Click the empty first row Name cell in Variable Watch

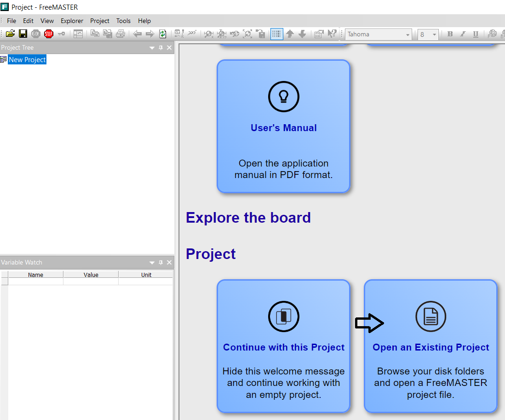pos(35,282)
